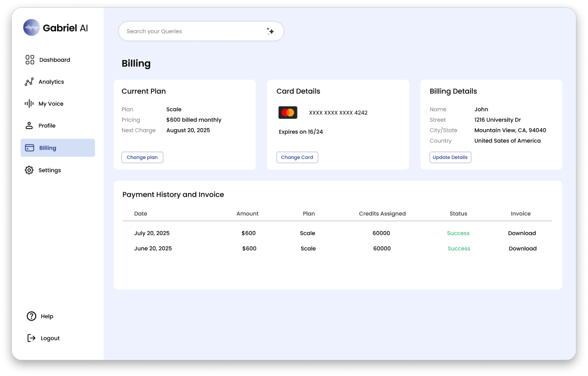
Task: Click the Mastercard logo in Card Details
Action: click(287, 112)
